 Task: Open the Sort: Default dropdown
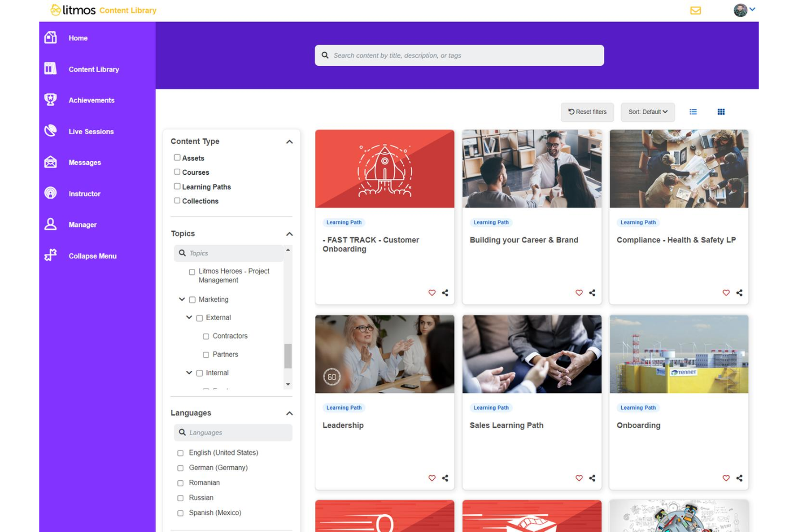[648, 112]
